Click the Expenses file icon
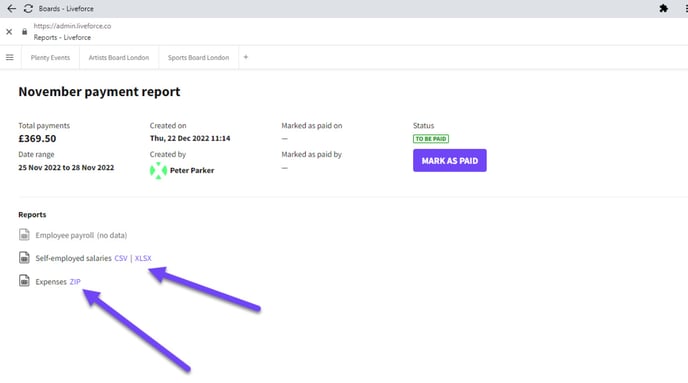The width and height of the screenshot is (688, 383). [x=24, y=280]
